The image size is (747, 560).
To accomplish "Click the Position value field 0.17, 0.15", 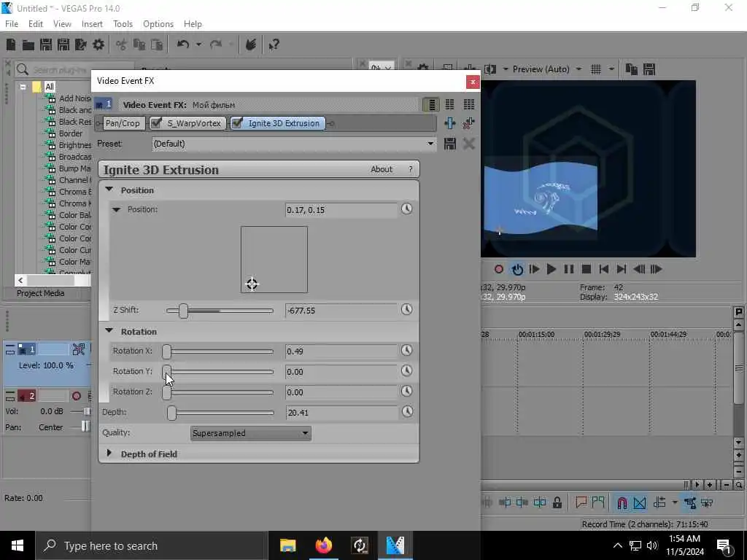I will 341,210.
